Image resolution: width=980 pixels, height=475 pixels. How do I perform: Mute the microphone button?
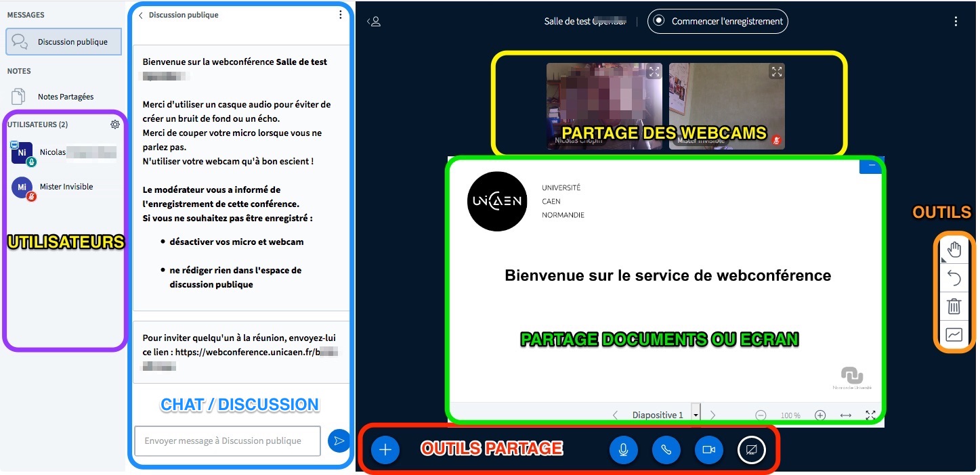(623, 450)
